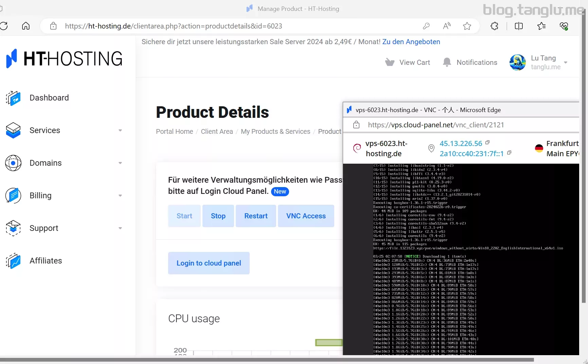Click the horizontal scrollbar at bottom
The height and width of the screenshot is (364, 588).
pyautogui.click(x=267, y=360)
